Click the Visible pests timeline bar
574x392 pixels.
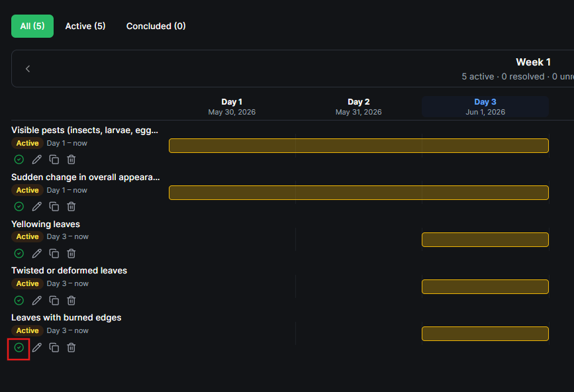coord(359,146)
